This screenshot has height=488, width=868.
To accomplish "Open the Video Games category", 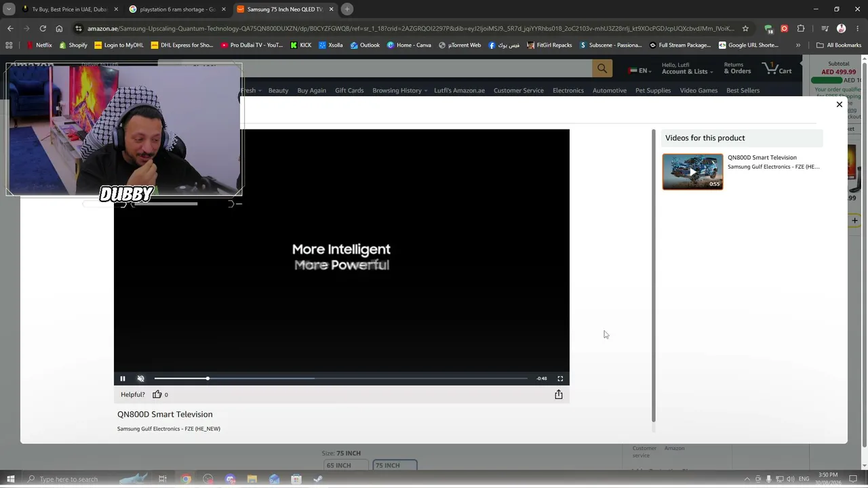I will 698,90.
